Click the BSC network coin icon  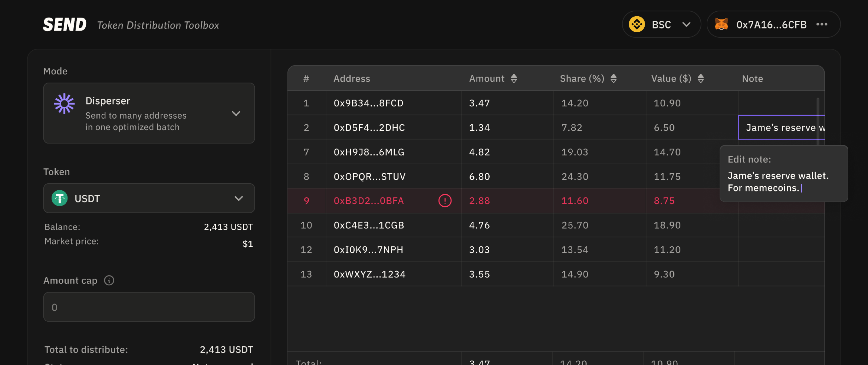pyautogui.click(x=637, y=25)
